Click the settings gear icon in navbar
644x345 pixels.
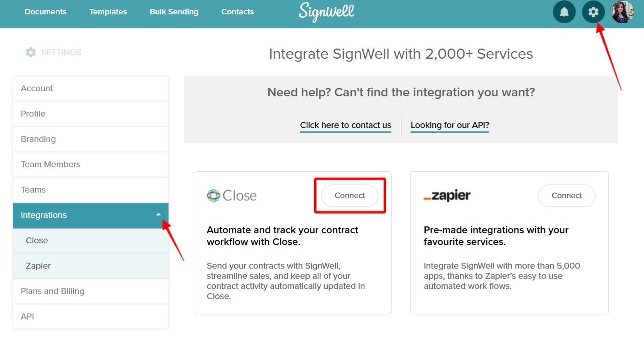pyautogui.click(x=593, y=12)
